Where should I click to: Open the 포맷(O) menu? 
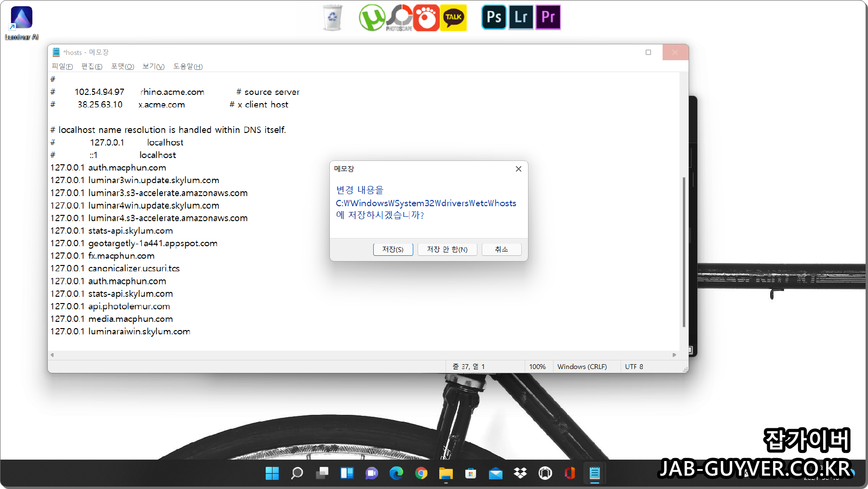pyautogui.click(x=122, y=66)
